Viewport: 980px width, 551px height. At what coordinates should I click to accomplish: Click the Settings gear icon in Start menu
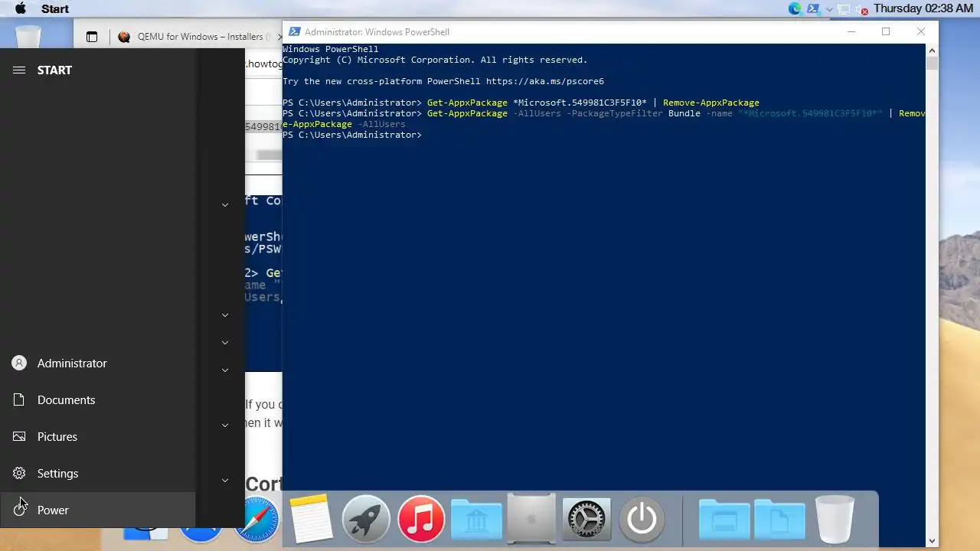point(19,474)
